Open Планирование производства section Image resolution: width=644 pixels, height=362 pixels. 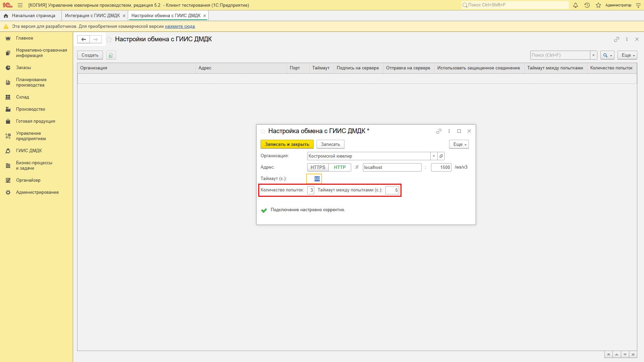pos(36,82)
